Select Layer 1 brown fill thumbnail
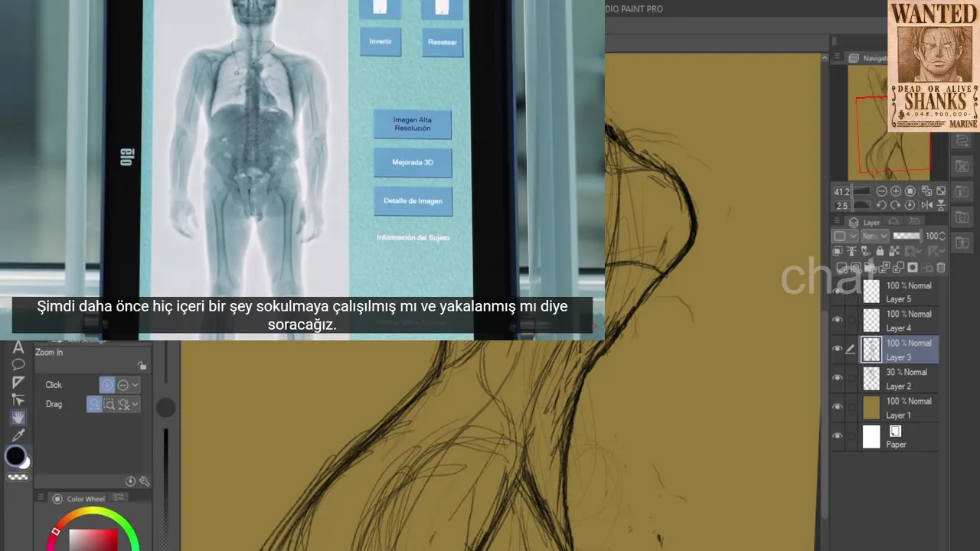 (871, 408)
